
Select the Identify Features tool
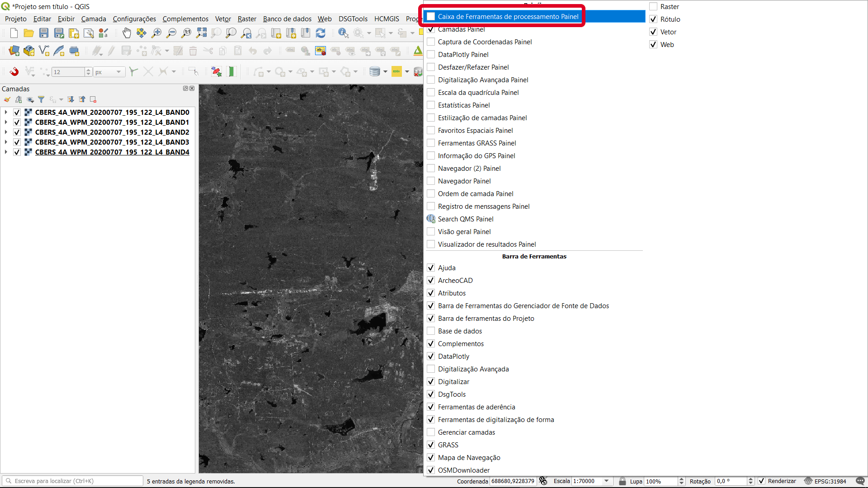[x=343, y=33]
